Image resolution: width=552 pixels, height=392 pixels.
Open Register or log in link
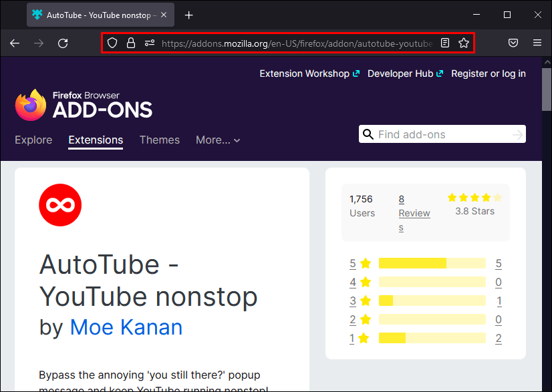(488, 73)
